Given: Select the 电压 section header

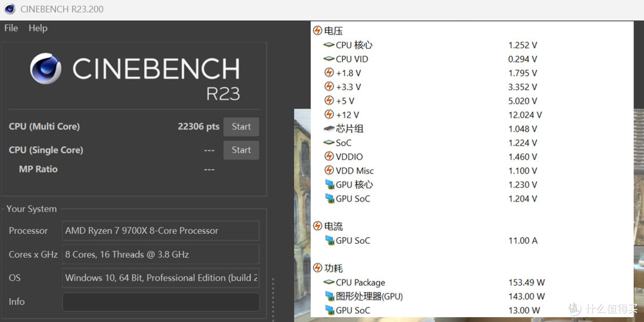Looking at the screenshot, I should [x=333, y=31].
